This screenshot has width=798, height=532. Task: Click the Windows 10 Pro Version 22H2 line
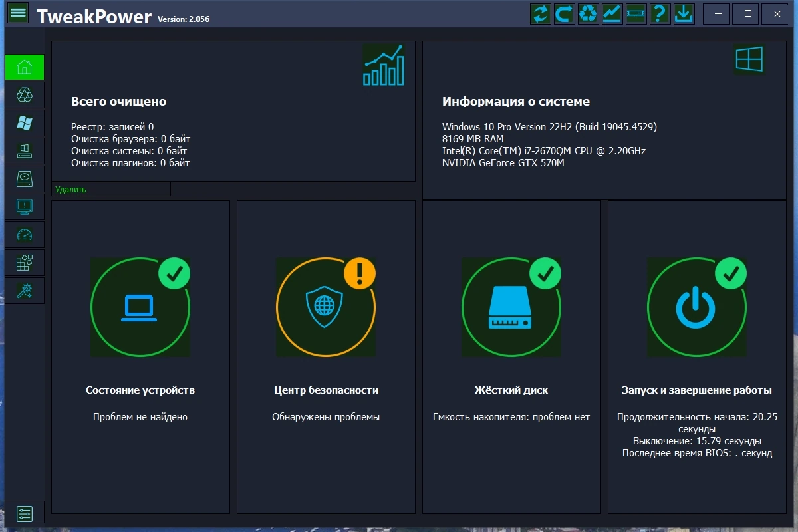pyautogui.click(x=549, y=127)
